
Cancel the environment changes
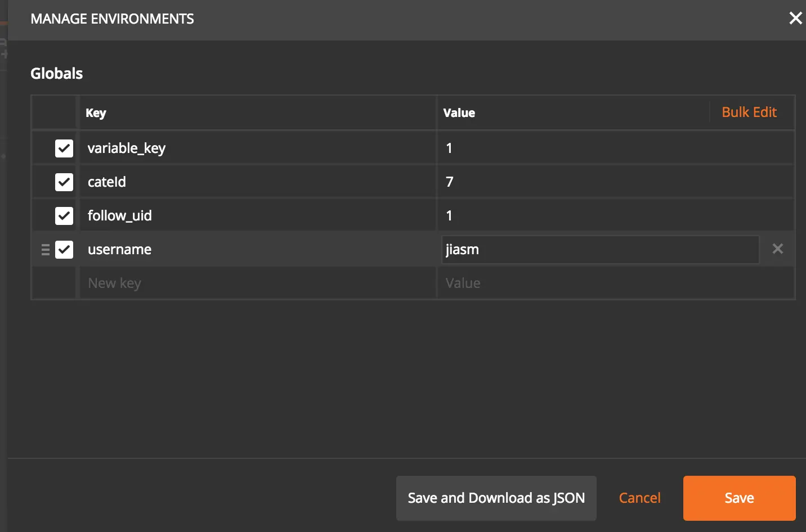[639, 498]
